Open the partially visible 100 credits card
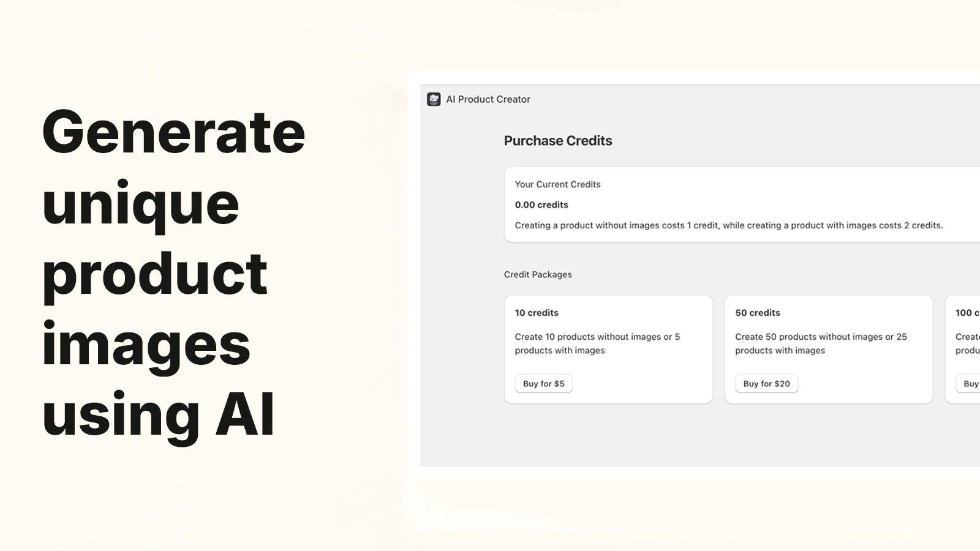 tap(963, 350)
